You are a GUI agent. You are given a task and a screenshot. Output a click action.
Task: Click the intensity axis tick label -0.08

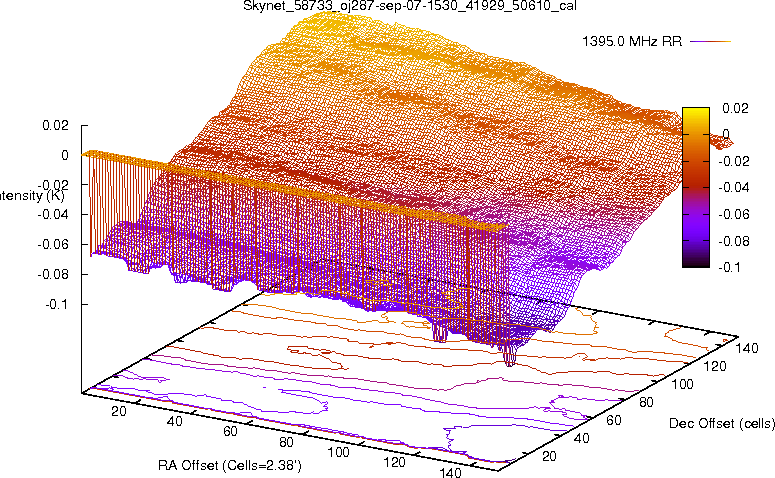point(53,274)
